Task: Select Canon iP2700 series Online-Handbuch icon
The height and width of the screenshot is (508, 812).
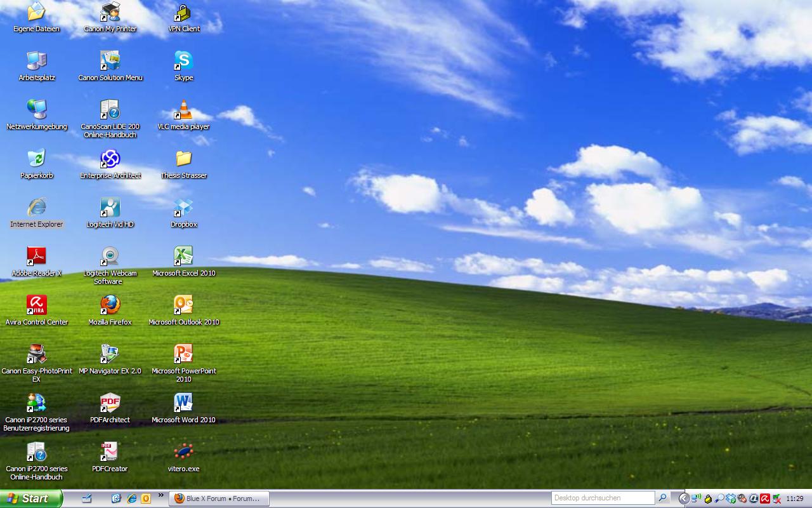Action: click(37, 462)
